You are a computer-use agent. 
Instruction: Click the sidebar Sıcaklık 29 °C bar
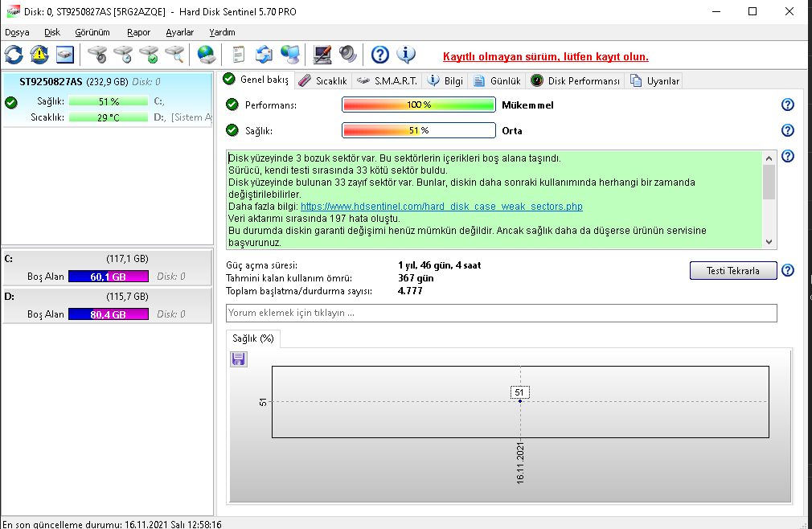[109, 117]
